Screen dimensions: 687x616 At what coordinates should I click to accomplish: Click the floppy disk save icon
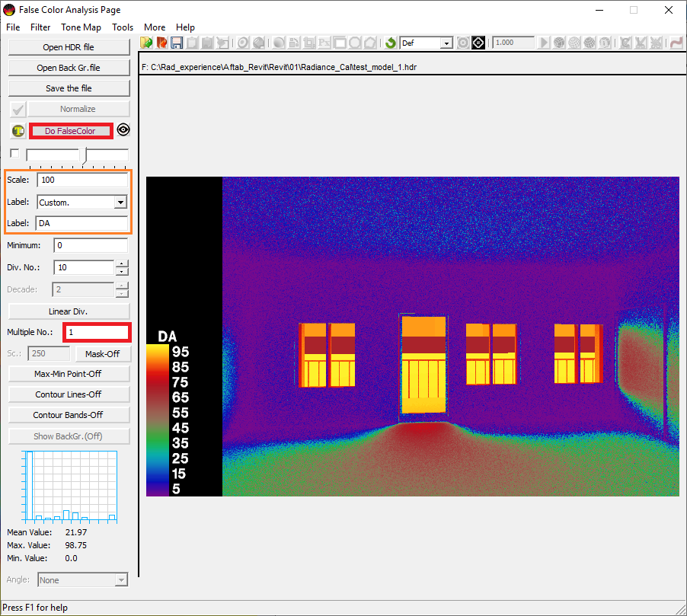pyautogui.click(x=177, y=43)
